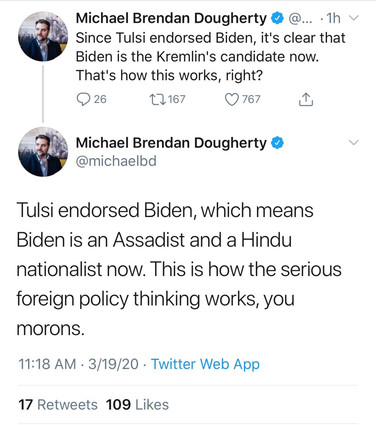This screenshot has height=425, width=376.
Task: Click the author name on main tweet
Action: pos(171,143)
